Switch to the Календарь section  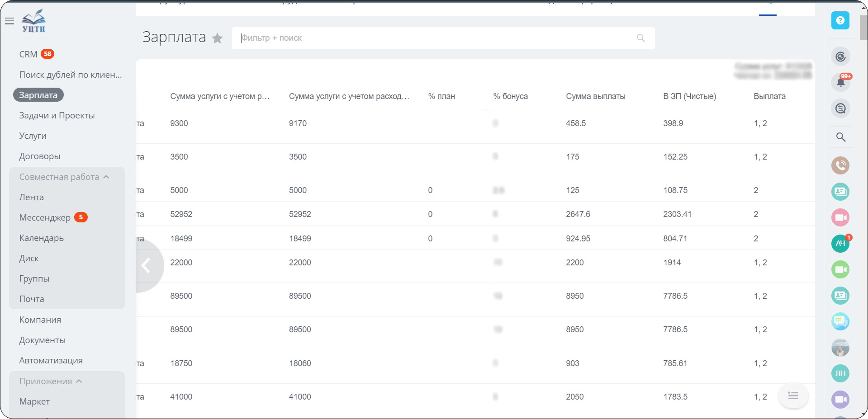pyautogui.click(x=41, y=238)
